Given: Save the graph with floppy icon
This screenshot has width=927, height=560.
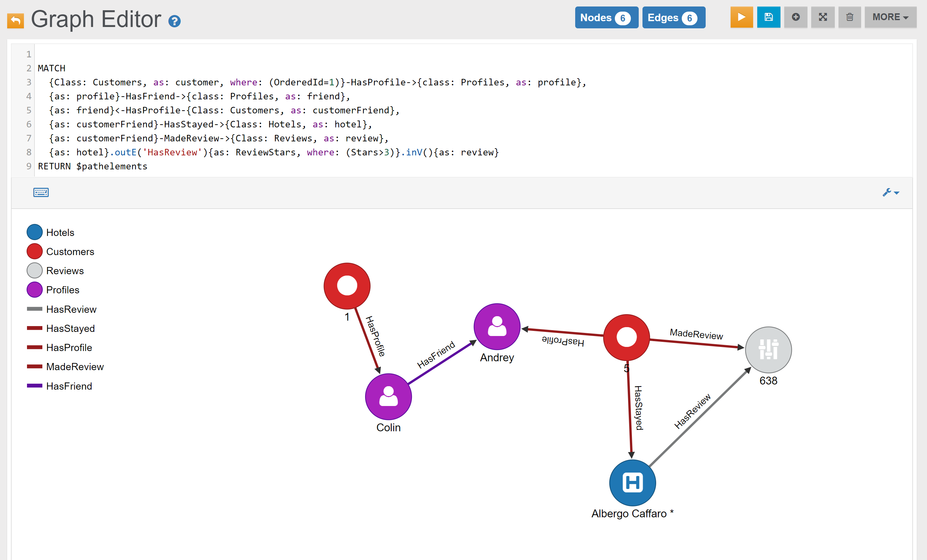Looking at the screenshot, I should (768, 17).
